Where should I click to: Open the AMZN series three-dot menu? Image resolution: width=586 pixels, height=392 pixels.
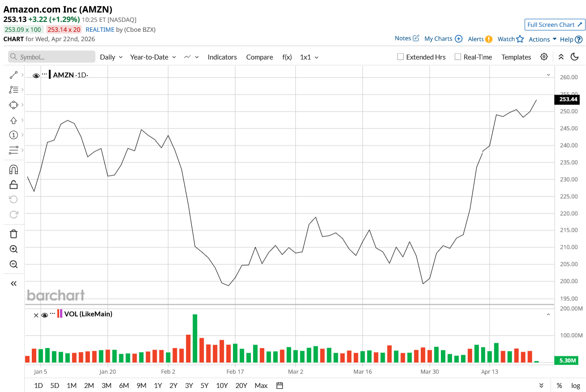[44, 74]
